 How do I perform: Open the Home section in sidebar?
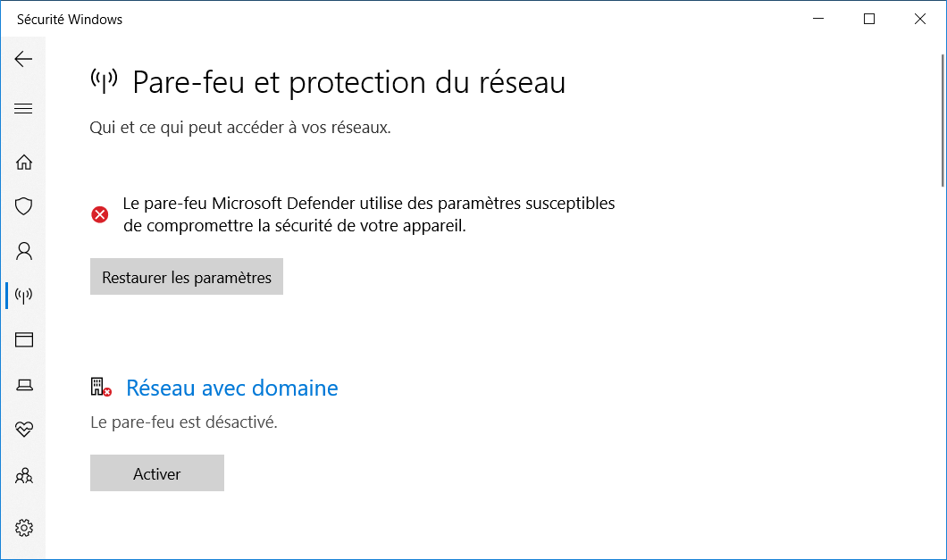click(x=23, y=162)
